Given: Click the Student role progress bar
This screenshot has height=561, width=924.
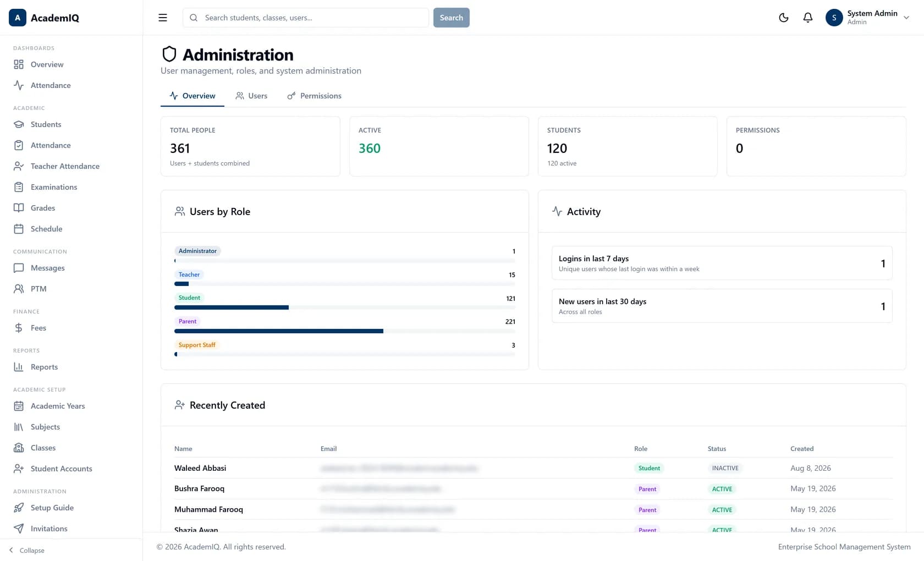Looking at the screenshot, I should 345,307.
